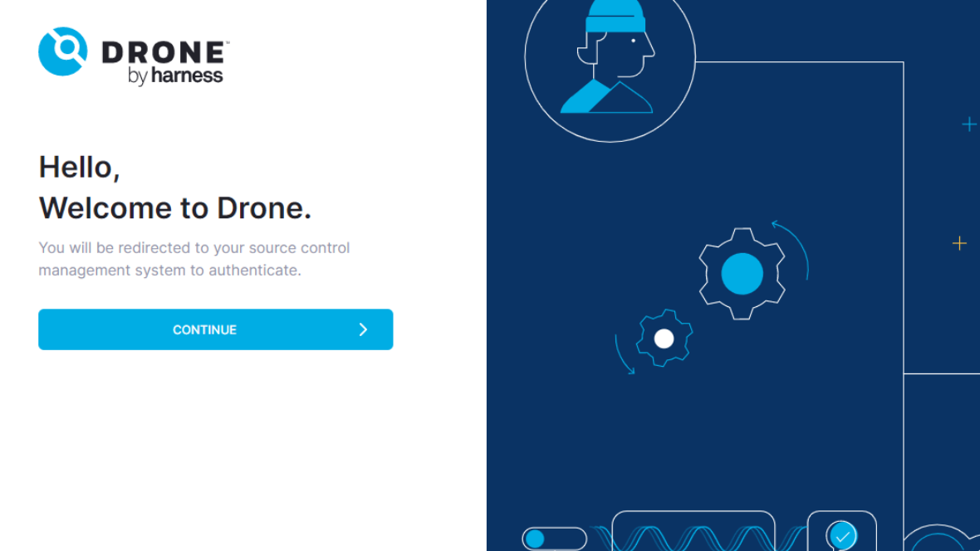Click the DRONE wordmark text
The image size is (980, 551).
tap(164, 53)
